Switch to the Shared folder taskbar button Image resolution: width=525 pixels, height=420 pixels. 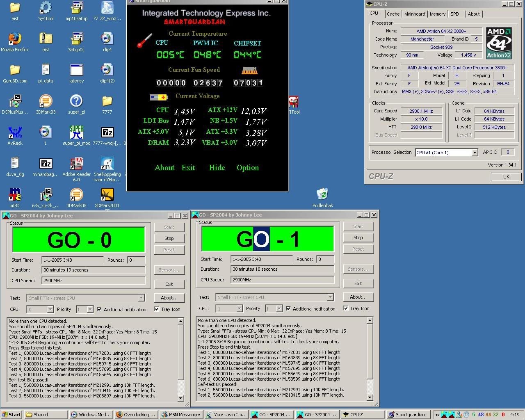pyautogui.click(x=46, y=415)
